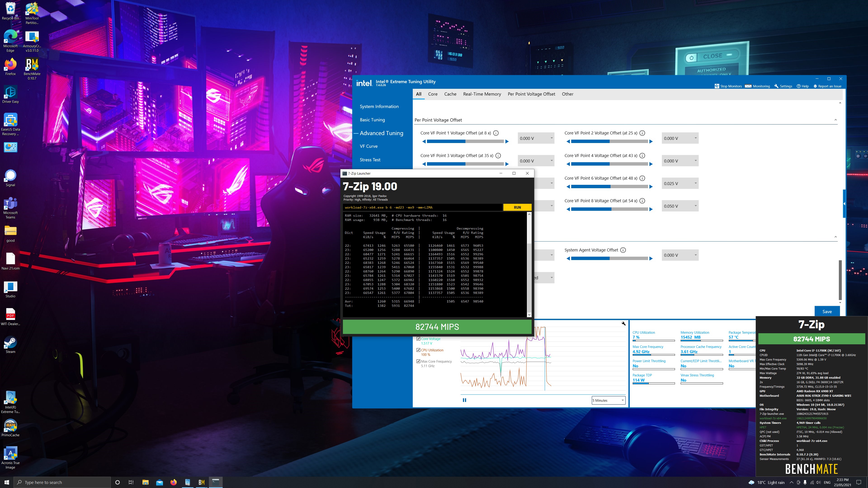Uncheck CPU Utilization graph checkbox

pyautogui.click(x=418, y=350)
